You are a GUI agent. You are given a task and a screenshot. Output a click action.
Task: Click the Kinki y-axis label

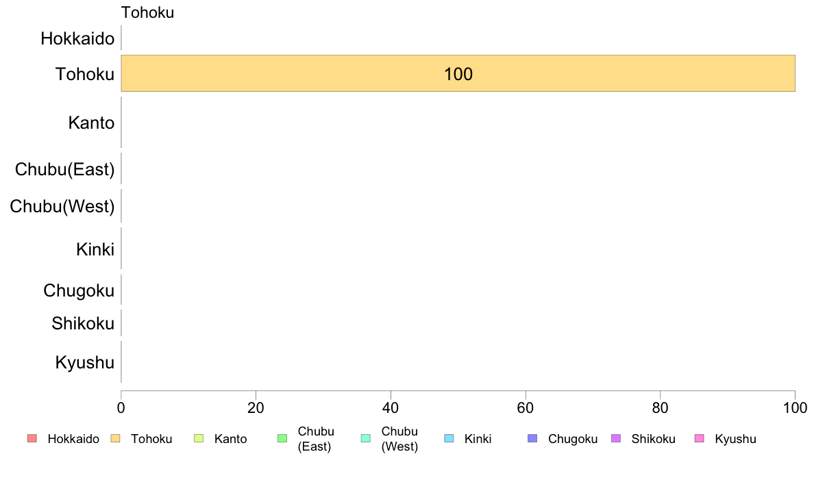coord(95,249)
